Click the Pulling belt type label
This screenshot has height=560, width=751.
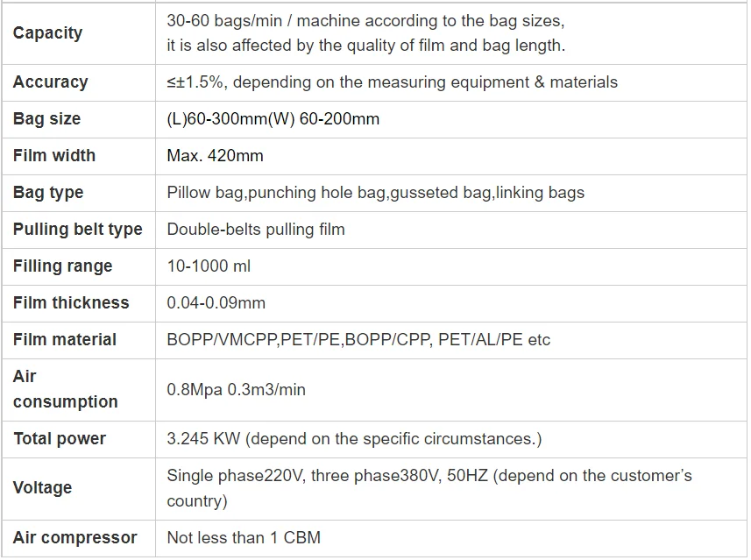coord(78,230)
